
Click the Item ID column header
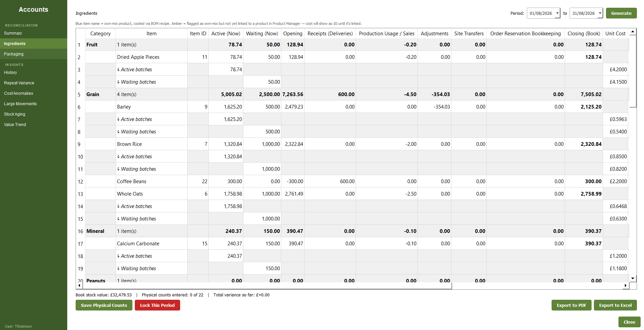pos(198,34)
